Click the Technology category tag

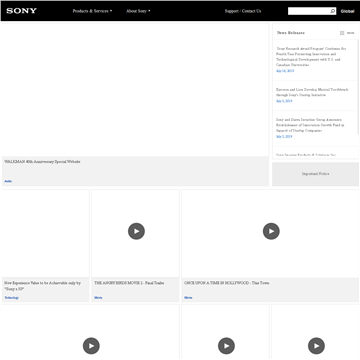coord(11,298)
